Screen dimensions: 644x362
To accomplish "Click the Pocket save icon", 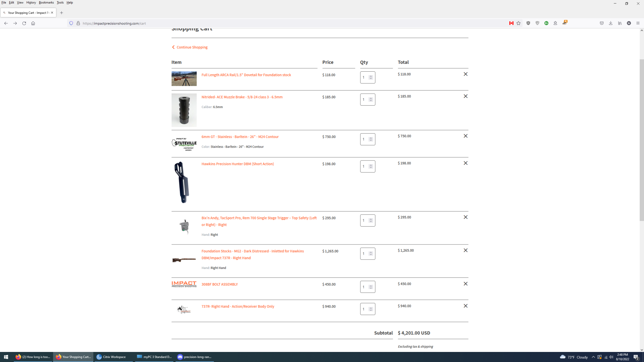I will pos(602,23).
